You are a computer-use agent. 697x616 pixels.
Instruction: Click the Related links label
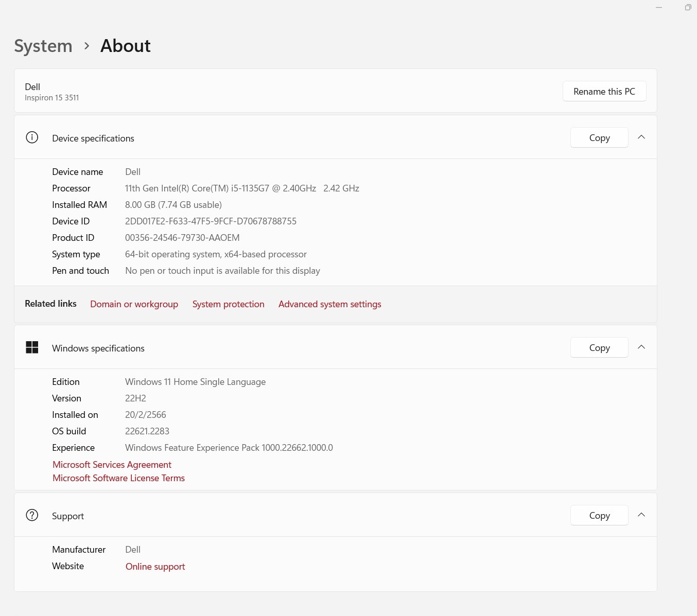[50, 304]
